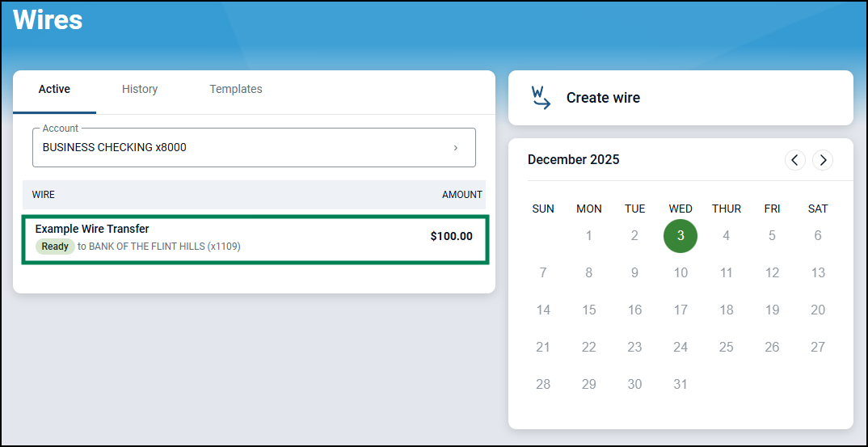Click the Ready status badge

tap(55, 247)
